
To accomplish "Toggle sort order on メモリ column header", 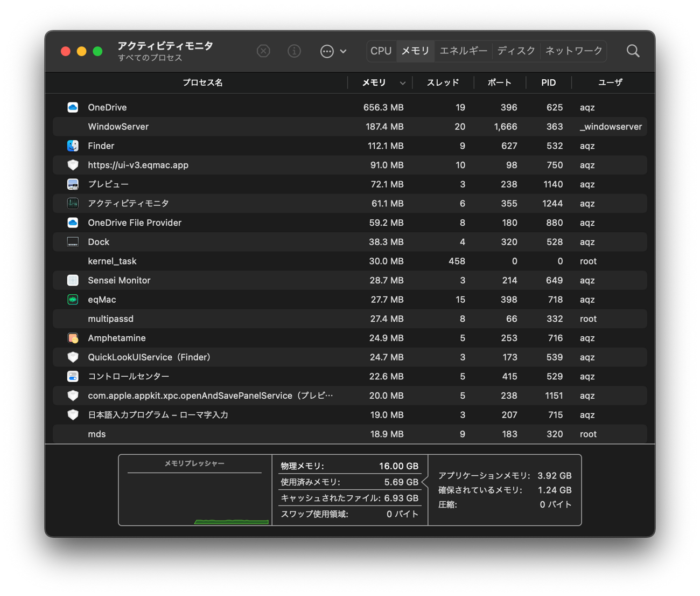I will pos(380,82).
